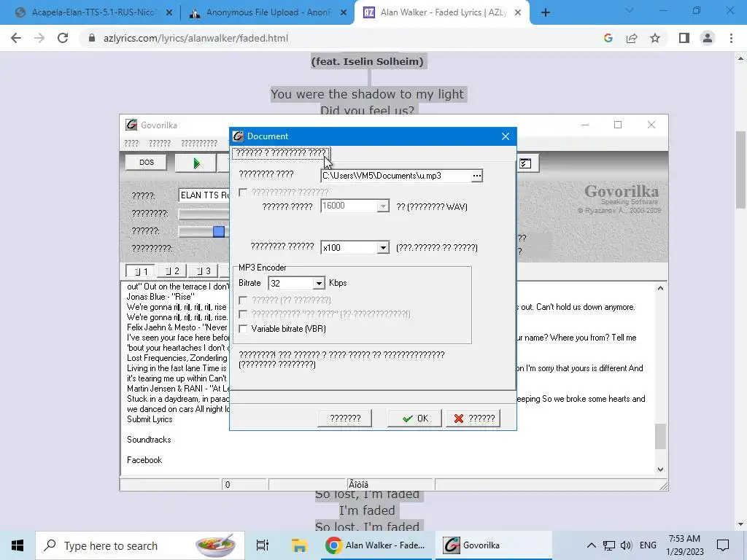Expand the MP3 Bitrate 32 dropdown
Screen dimensions: 747x560
(x=319, y=284)
